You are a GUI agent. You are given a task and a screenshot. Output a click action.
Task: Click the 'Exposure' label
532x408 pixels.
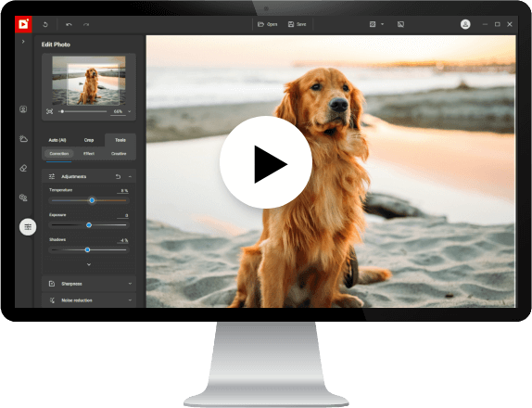pyautogui.click(x=57, y=215)
